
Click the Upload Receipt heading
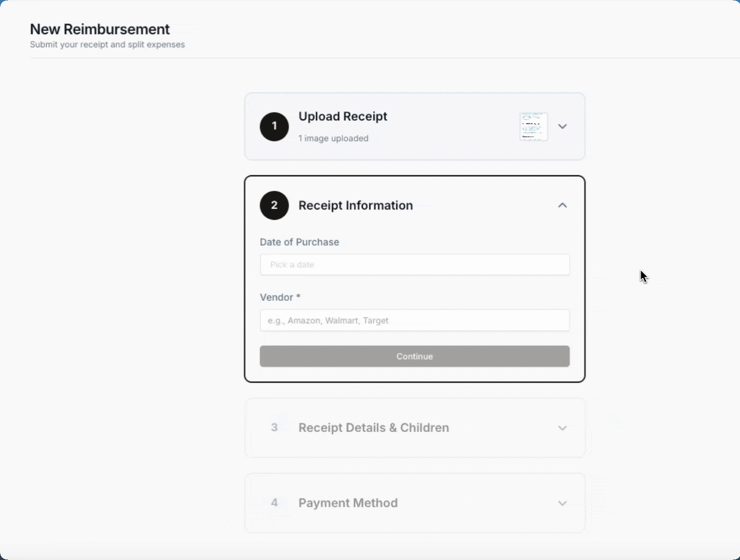pos(342,116)
